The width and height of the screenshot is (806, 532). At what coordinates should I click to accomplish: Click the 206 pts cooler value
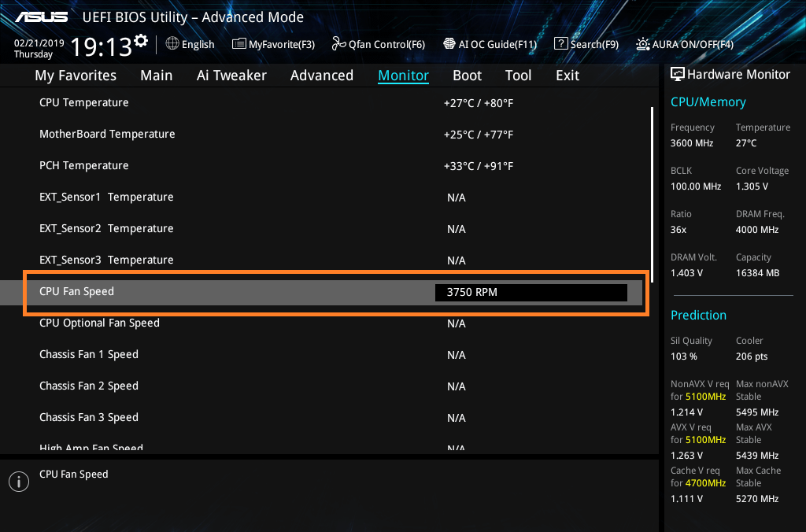point(752,357)
